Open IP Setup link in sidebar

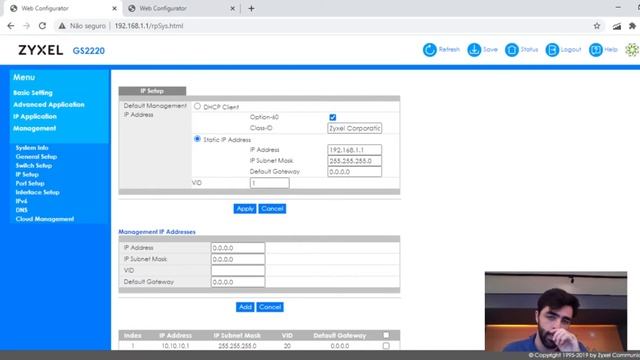tap(27, 175)
